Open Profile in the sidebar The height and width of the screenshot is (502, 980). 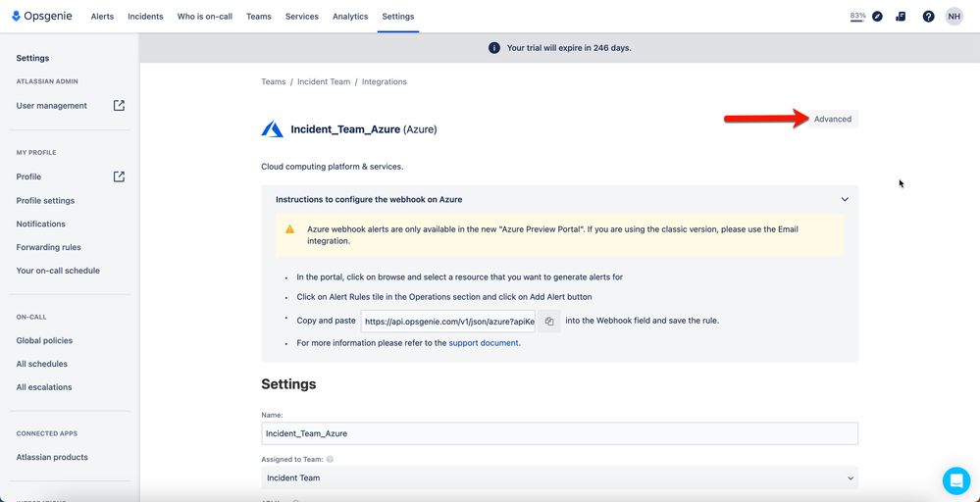pos(28,176)
